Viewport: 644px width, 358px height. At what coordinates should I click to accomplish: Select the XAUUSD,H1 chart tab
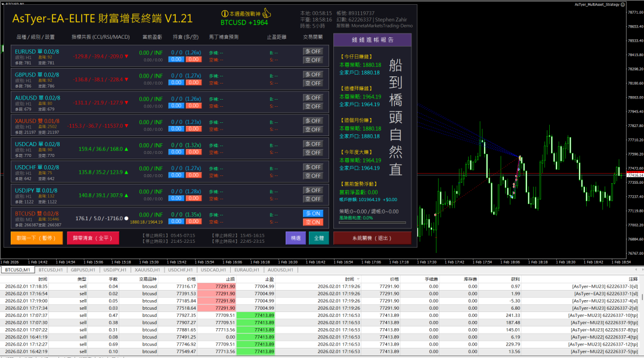pos(147,270)
